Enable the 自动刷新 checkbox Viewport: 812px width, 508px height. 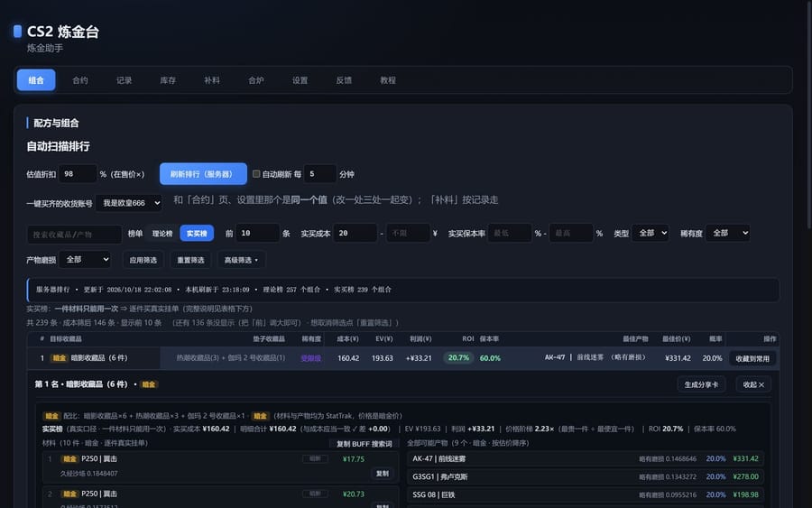(x=256, y=174)
